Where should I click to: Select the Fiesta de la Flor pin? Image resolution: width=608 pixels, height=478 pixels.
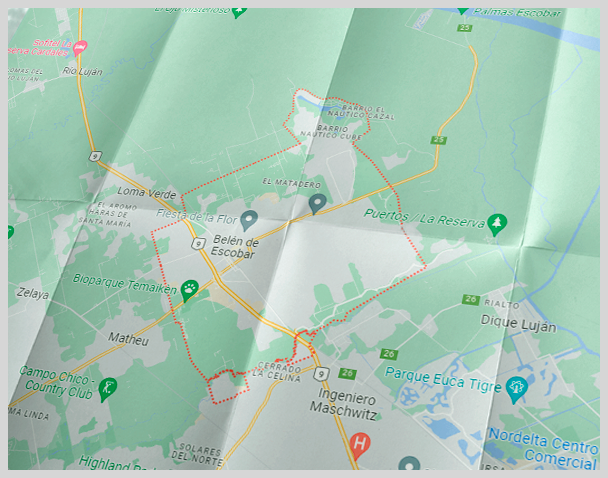pyautogui.click(x=249, y=218)
